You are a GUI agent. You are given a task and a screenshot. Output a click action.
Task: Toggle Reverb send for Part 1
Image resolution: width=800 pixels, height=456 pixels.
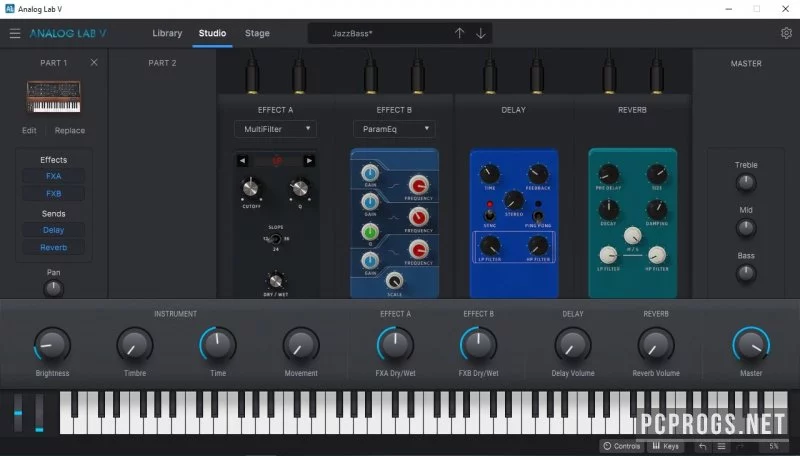pos(54,247)
